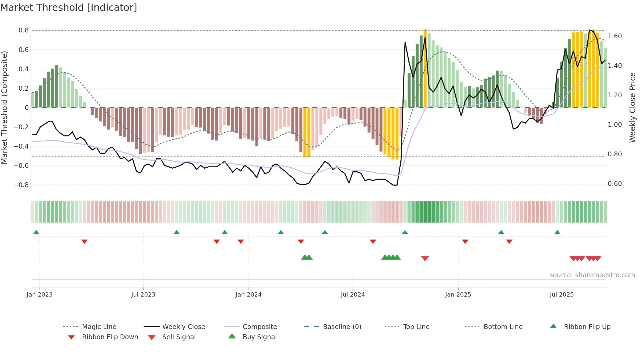Click the 1.60 tick on the right axis
This screenshot has height=362, width=644.
pyautogui.click(x=615, y=36)
